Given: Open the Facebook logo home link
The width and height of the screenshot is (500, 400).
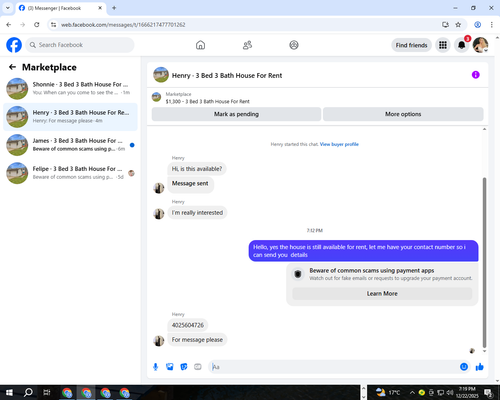Looking at the screenshot, I should (x=14, y=45).
